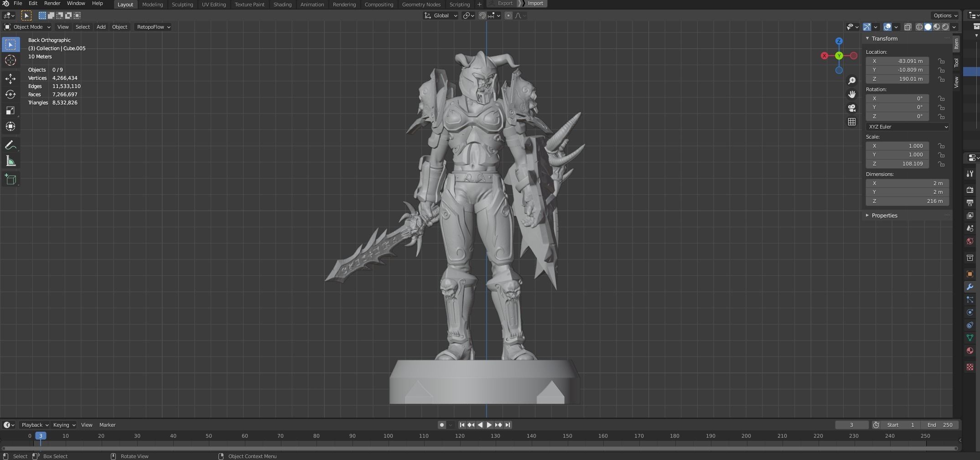Click the current frame field showing 3
The height and width of the screenshot is (460, 980).
tap(851, 425)
